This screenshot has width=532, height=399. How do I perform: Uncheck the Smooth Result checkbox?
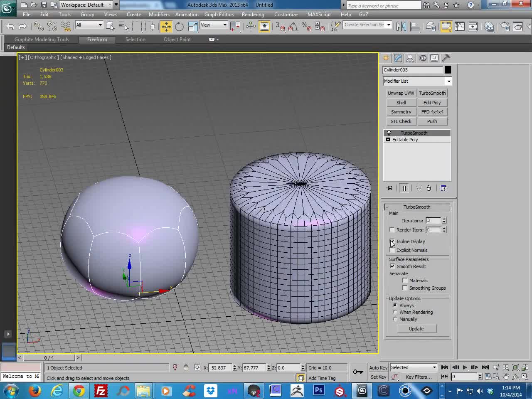(x=392, y=266)
